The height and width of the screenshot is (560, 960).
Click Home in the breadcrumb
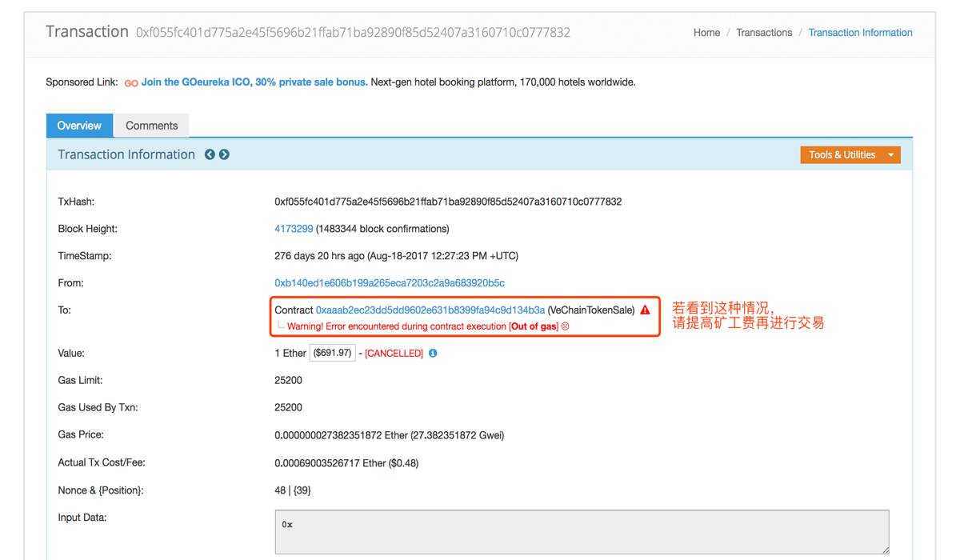(706, 32)
